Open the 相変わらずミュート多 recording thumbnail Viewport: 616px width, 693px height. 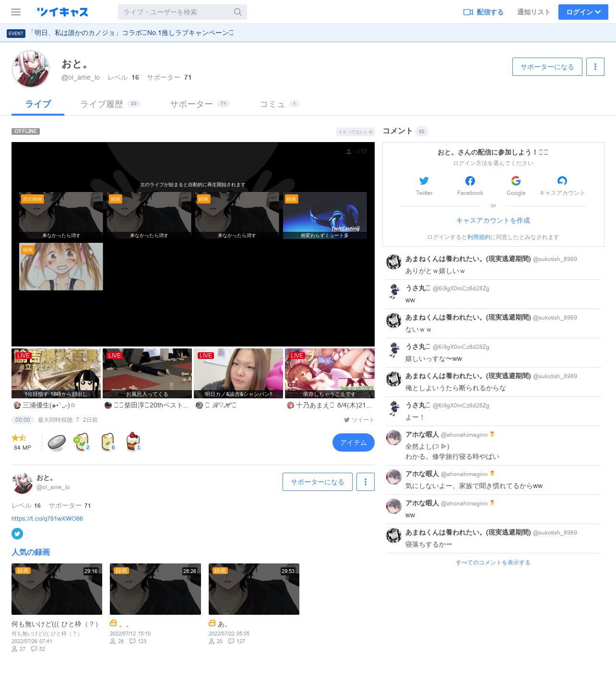[325, 215]
